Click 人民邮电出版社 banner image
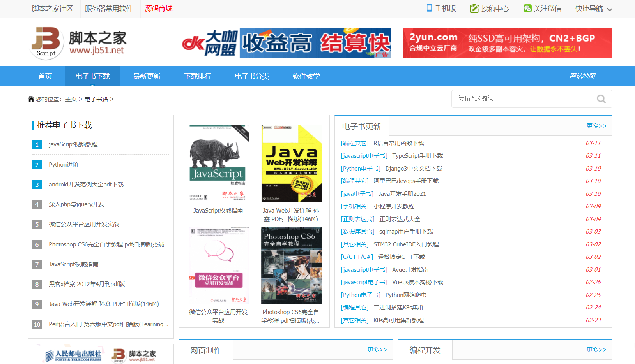This screenshot has height=364, width=635. (x=101, y=355)
